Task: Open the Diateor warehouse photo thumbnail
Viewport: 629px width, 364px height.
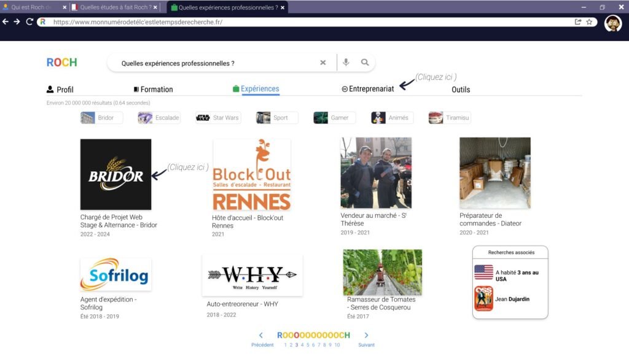Action: pos(495,172)
